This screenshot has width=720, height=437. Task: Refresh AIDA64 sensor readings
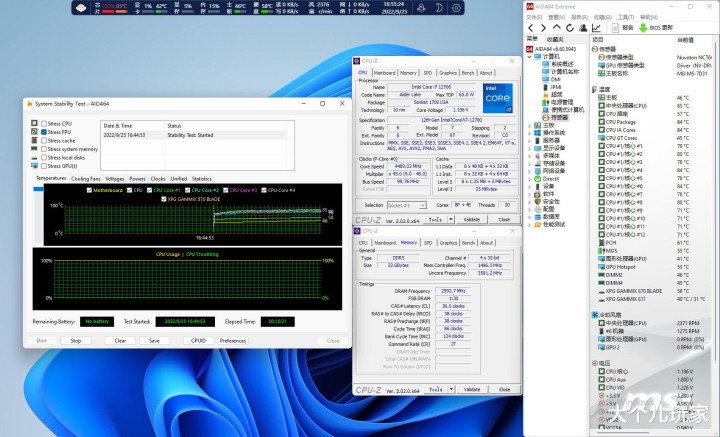(570, 28)
